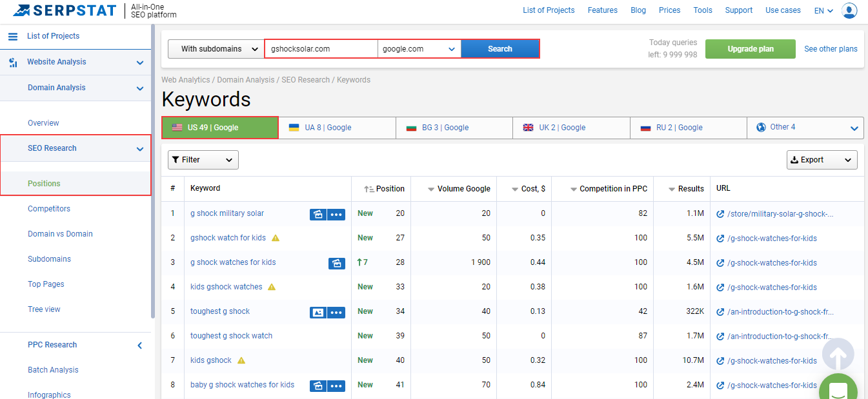This screenshot has width=868, height=399.
Task: Sort by Position column sort icon
Action: [x=369, y=189]
